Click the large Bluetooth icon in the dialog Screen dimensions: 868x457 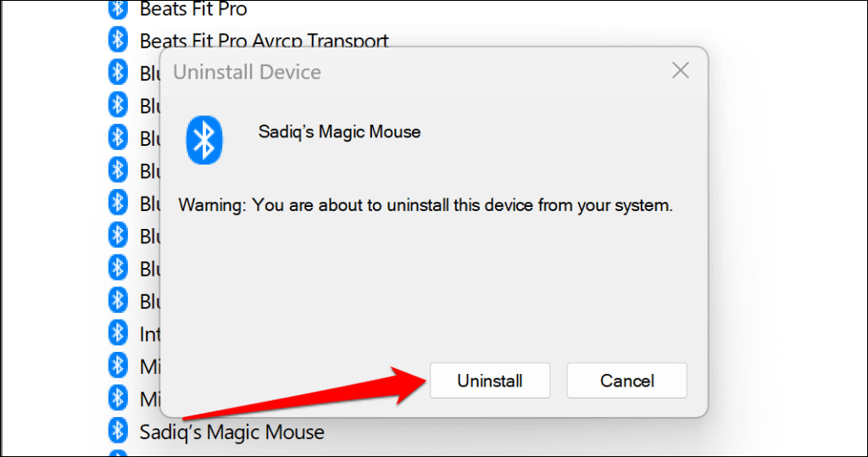click(203, 140)
